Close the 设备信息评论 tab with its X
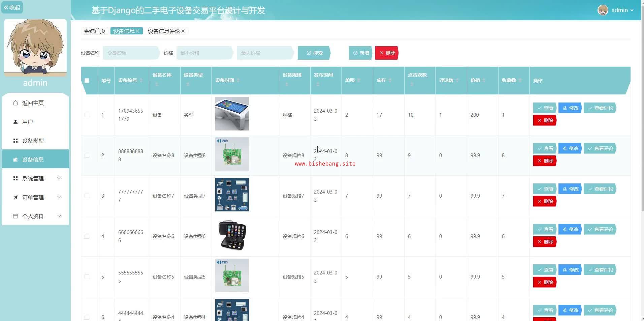The image size is (644, 321). pos(183,31)
